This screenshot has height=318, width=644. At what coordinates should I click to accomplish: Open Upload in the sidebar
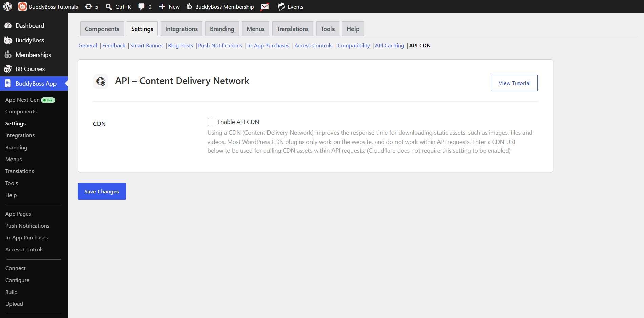pyautogui.click(x=14, y=304)
